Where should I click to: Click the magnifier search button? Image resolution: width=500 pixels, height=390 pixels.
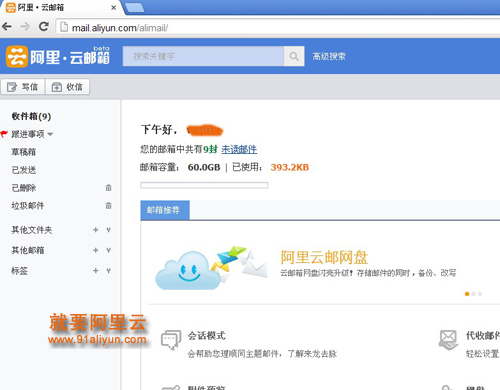pyautogui.click(x=294, y=56)
